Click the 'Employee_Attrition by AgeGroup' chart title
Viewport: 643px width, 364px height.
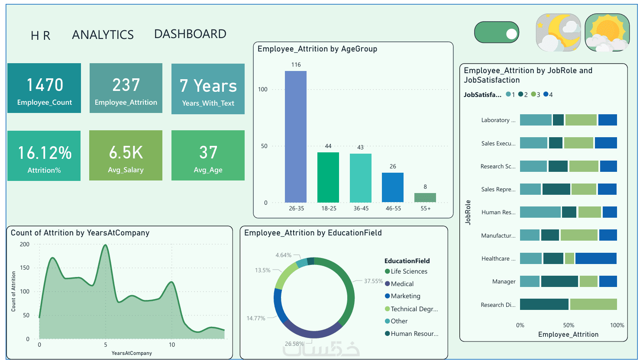[317, 49]
